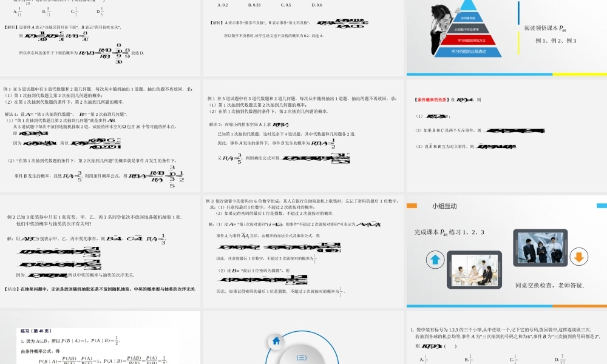Click the 同桌交换检查 老师答疑 text
607x364 pixels.
coord(550,285)
